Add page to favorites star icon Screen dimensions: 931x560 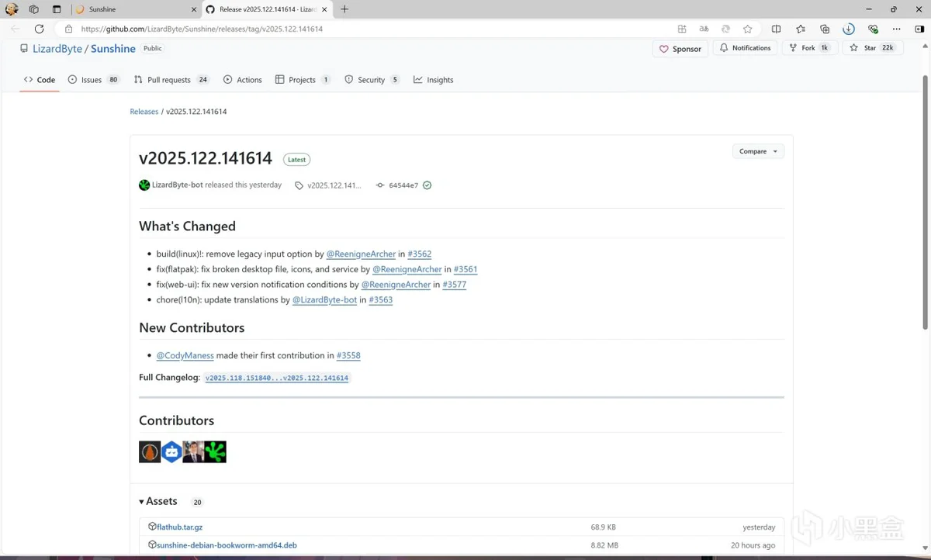[x=747, y=29]
